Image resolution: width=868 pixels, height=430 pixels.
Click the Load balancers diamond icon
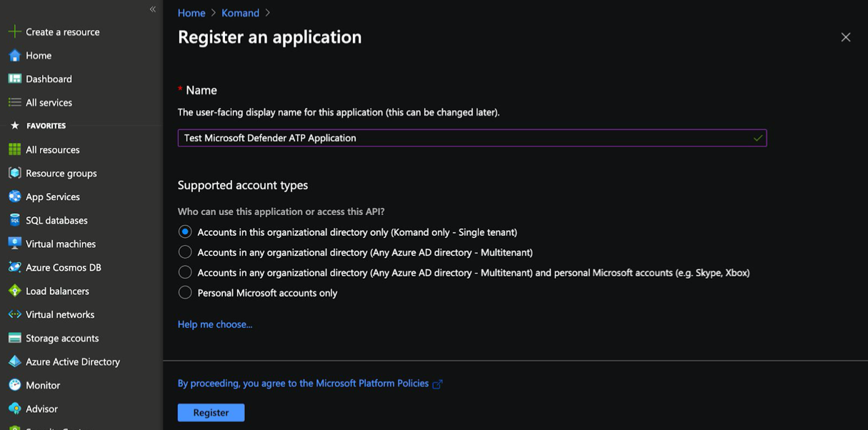coord(14,291)
